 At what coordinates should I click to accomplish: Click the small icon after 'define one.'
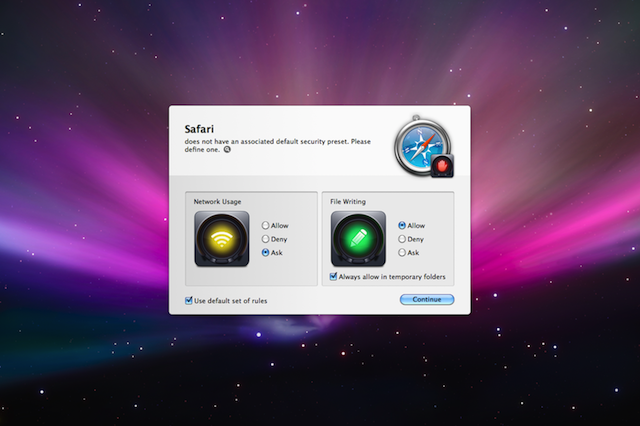(x=227, y=151)
